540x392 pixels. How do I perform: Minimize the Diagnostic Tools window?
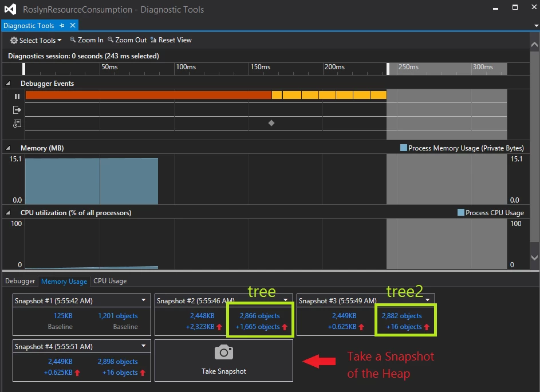coord(495,8)
